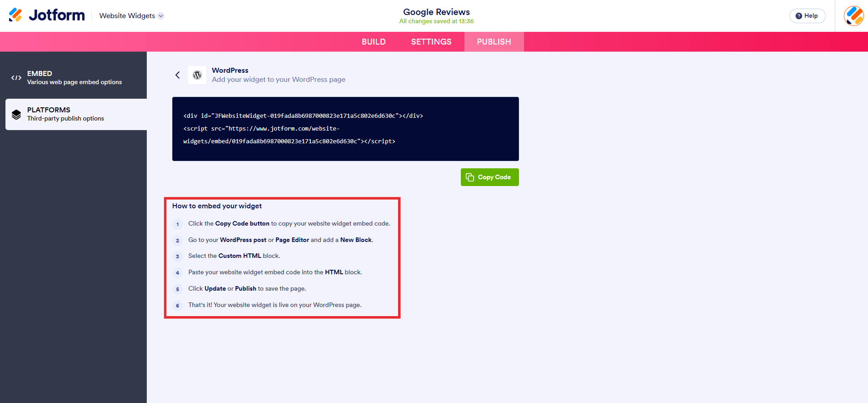Click "All changes saved at 13:36" status

point(436,21)
